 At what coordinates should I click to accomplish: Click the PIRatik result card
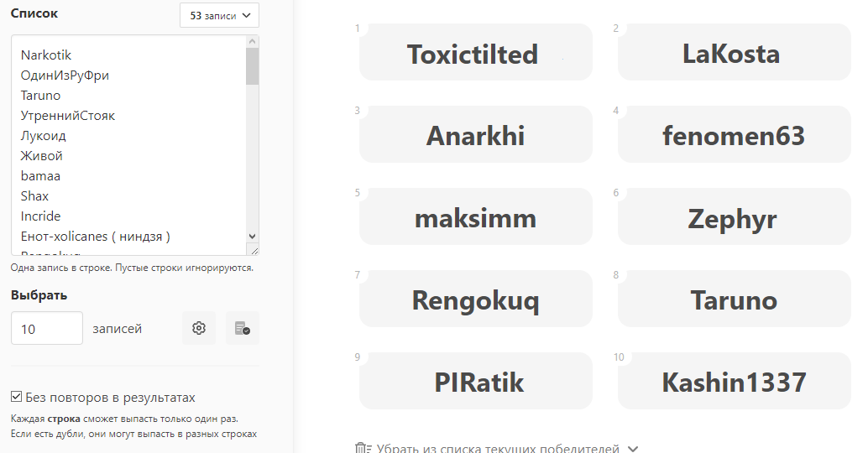click(x=475, y=382)
